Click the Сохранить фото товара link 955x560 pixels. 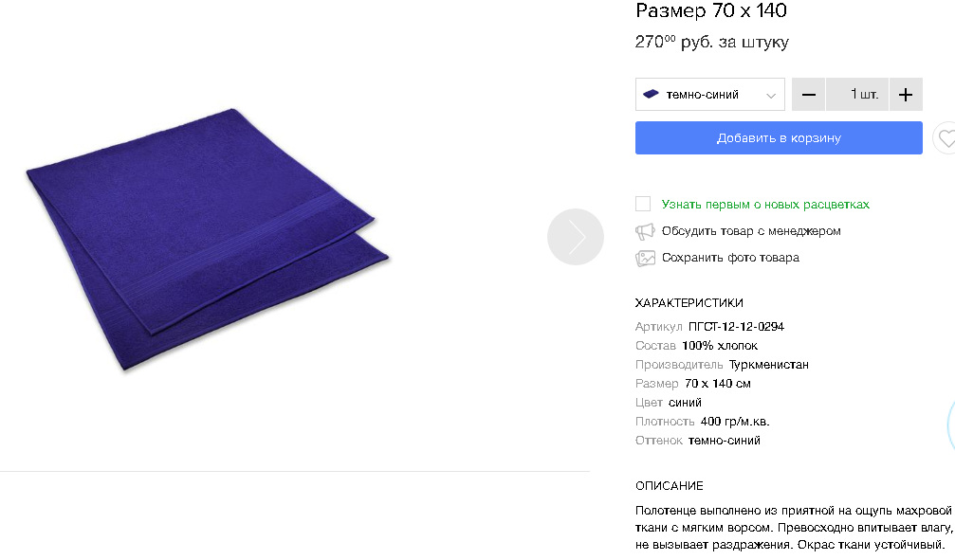tap(730, 258)
